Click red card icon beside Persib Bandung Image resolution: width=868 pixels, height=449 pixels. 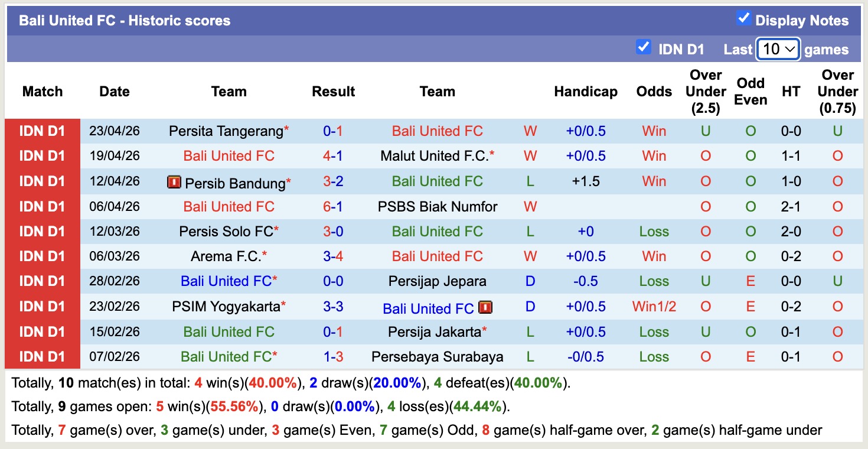(174, 183)
